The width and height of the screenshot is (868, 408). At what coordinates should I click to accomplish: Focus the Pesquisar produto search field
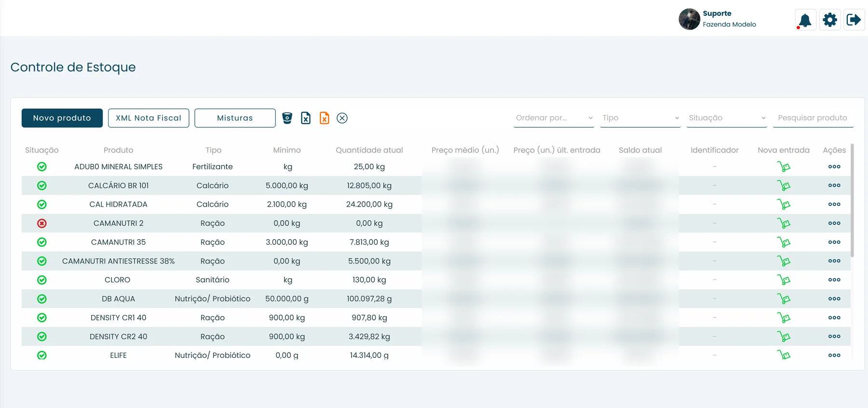click(x=813, y=118)
